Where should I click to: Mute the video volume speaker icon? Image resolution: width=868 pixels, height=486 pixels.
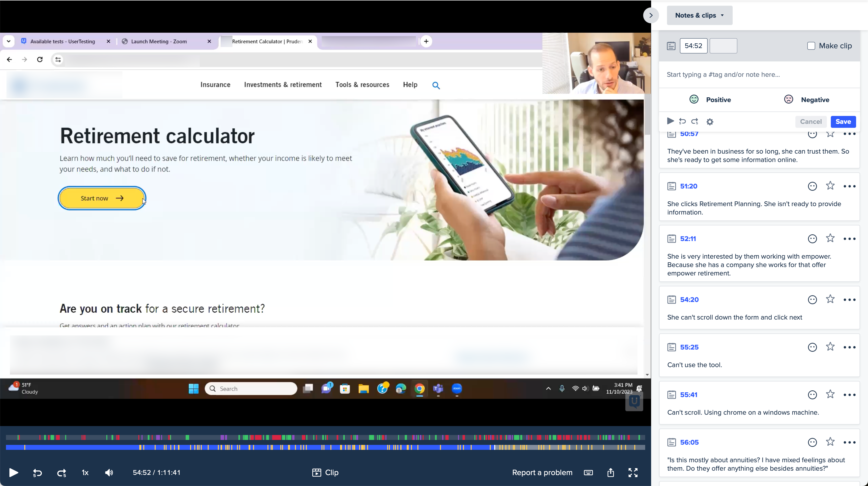point(109,473)
